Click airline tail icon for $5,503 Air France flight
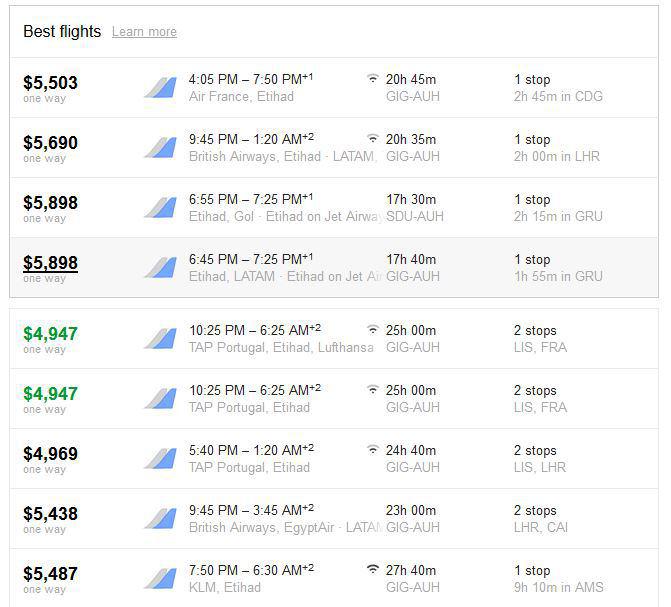 (x=160, y=88)
